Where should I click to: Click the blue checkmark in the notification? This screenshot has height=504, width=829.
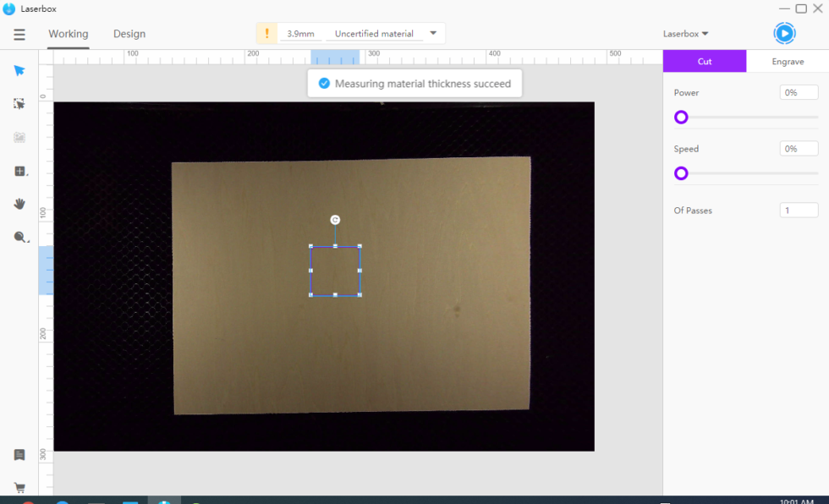[x=324, y=84]
